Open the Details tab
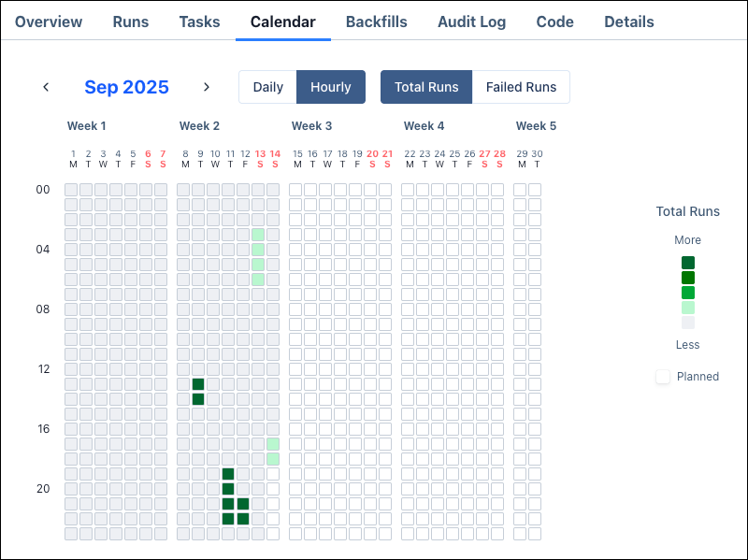748x560 pixels. pyautogui.click(x=628, y=22)
